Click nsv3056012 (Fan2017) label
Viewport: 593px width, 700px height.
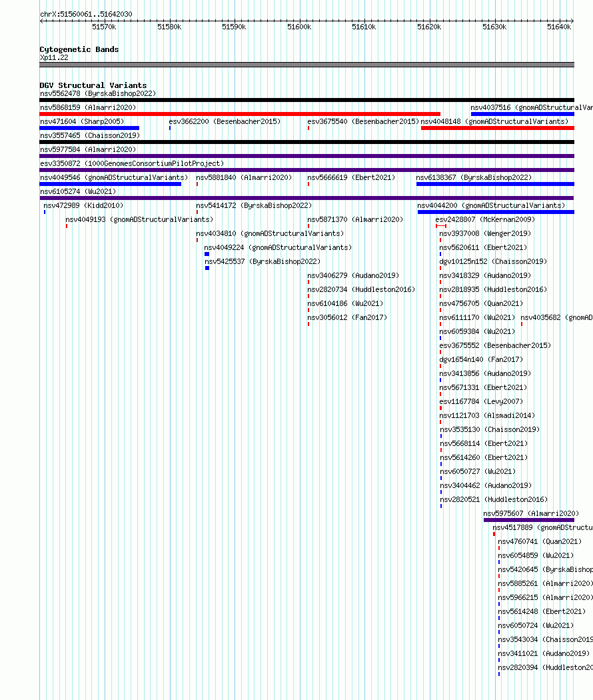click(347, 317)
